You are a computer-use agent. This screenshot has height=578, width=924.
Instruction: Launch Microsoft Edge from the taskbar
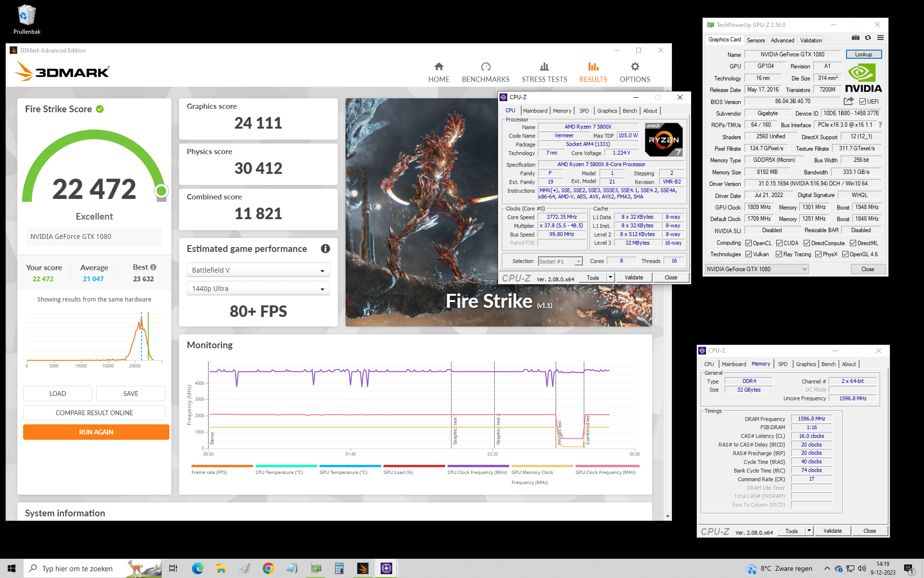(x=197, y=568)
